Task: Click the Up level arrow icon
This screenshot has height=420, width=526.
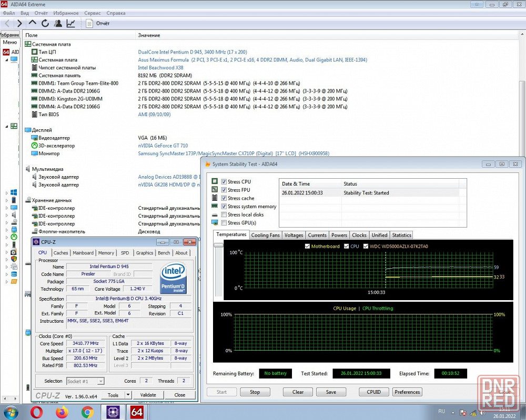Action: coord(33,23)
